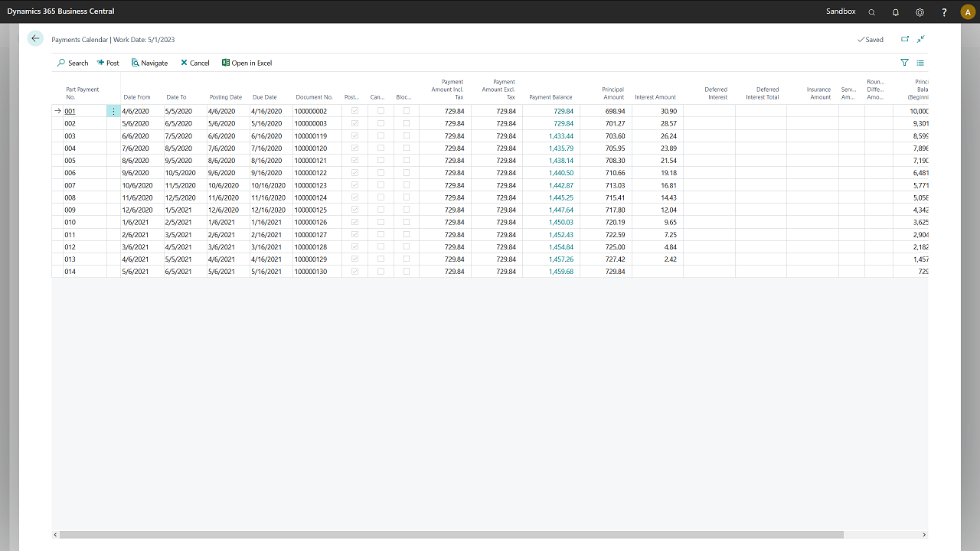Open the Part Payment No. column header menu
This screenshot has height=551, width=980.
83,93
